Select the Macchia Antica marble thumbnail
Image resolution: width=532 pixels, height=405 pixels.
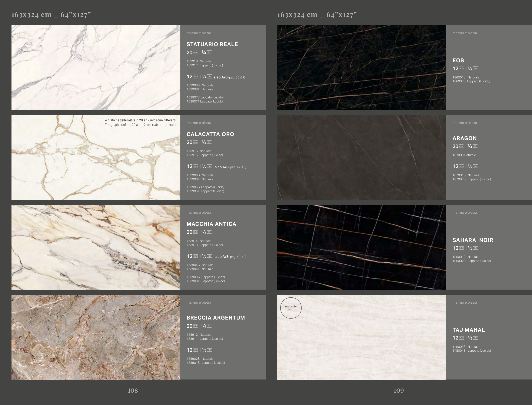coord(96,247)
